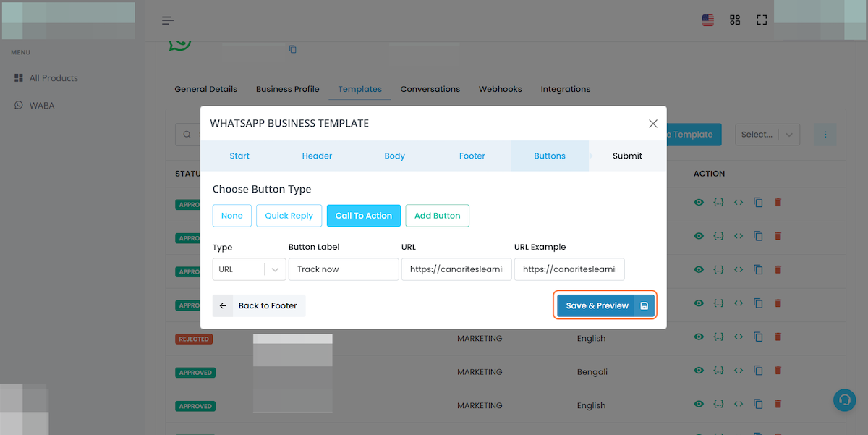
Task: Open the three-dot options menu beside Select
Action: 825,134
